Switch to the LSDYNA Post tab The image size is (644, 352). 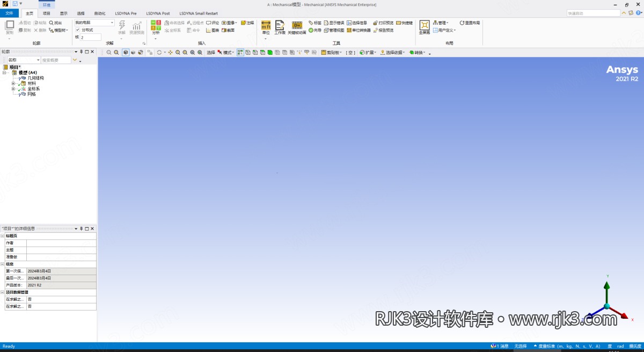point(158,13)
